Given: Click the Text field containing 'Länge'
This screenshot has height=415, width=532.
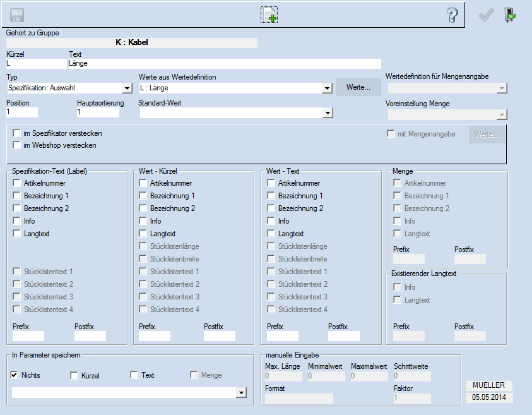Looking at the screenshot, I should click(x=224, y=63).
